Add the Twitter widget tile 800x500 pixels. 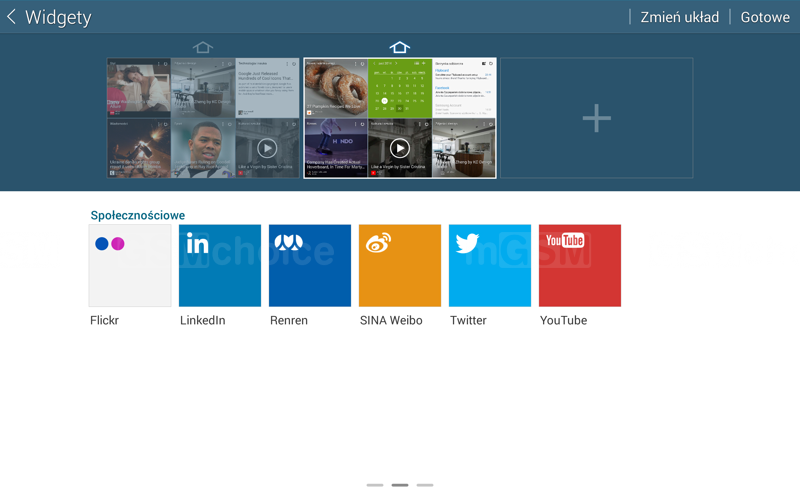(x=490, y=266)
